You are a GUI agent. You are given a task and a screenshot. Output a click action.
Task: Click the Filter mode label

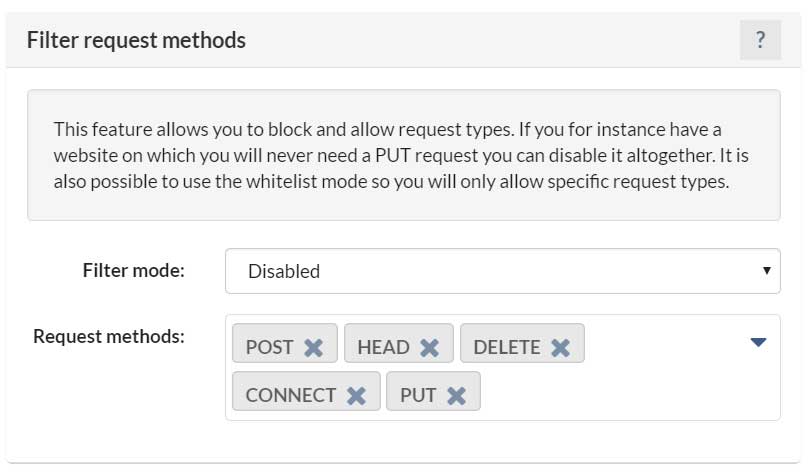[133, 270]
